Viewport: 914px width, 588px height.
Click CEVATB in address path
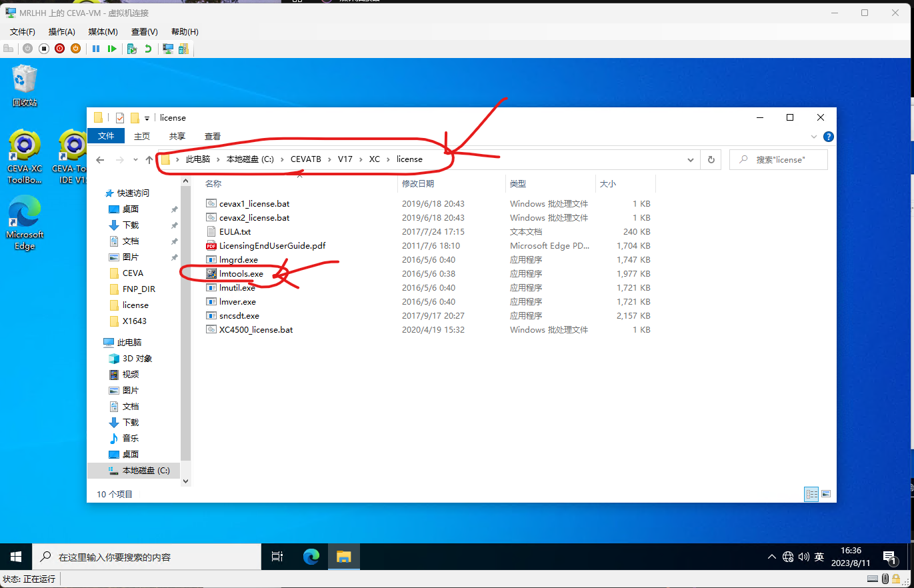pos(306,160)
